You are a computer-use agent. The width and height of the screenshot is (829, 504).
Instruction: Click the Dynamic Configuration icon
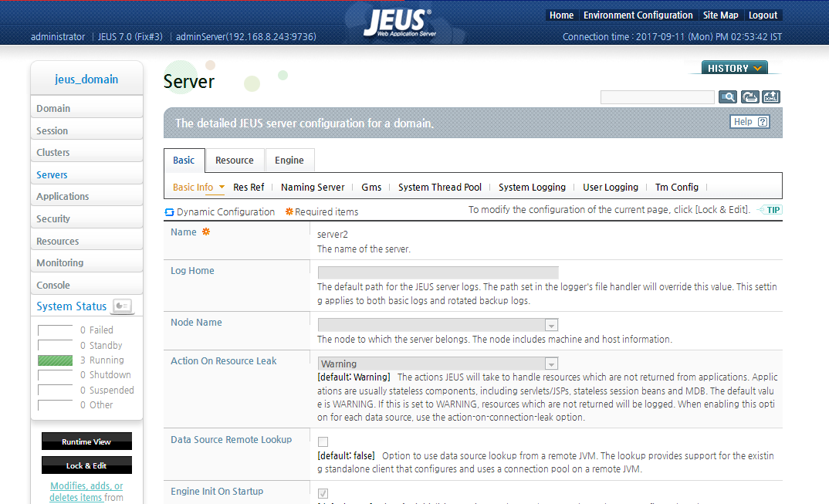[x=169, y=212]
